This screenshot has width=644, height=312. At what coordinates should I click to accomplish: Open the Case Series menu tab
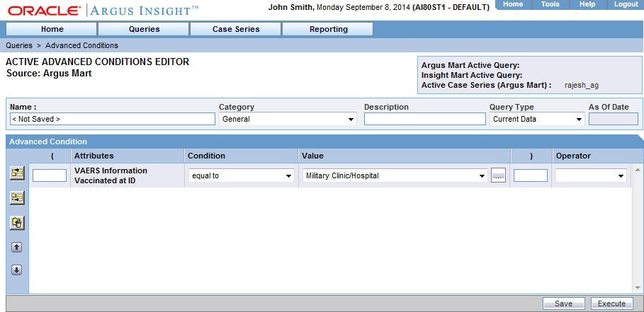click(236, 29)
